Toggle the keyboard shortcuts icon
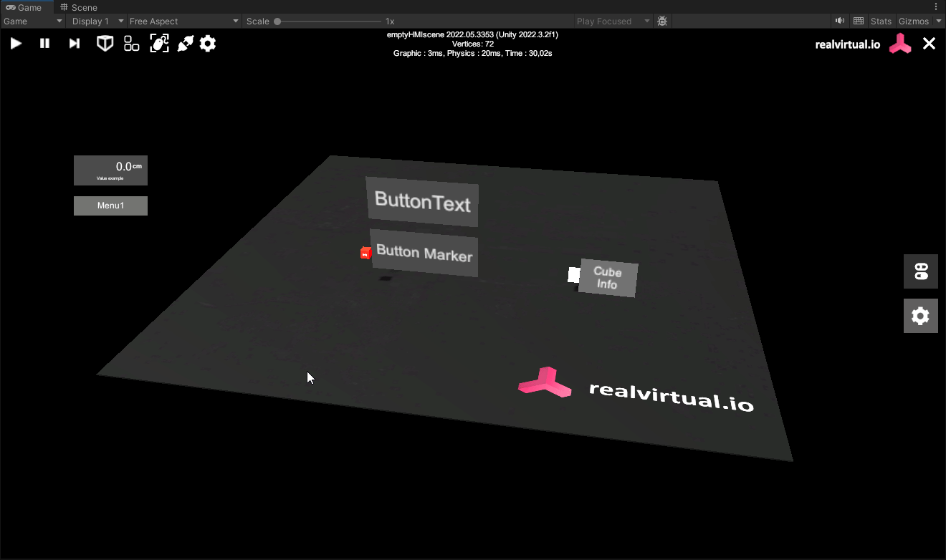The height and width of the screenshot is (560, 946). 859,21
